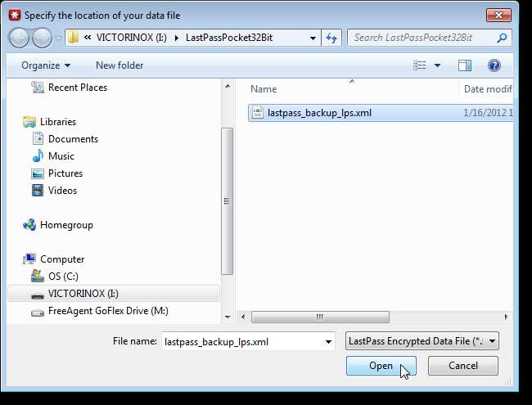
Task: Select FreeAgent GoFlex Drive (M:)
Action: click(108, 311)
